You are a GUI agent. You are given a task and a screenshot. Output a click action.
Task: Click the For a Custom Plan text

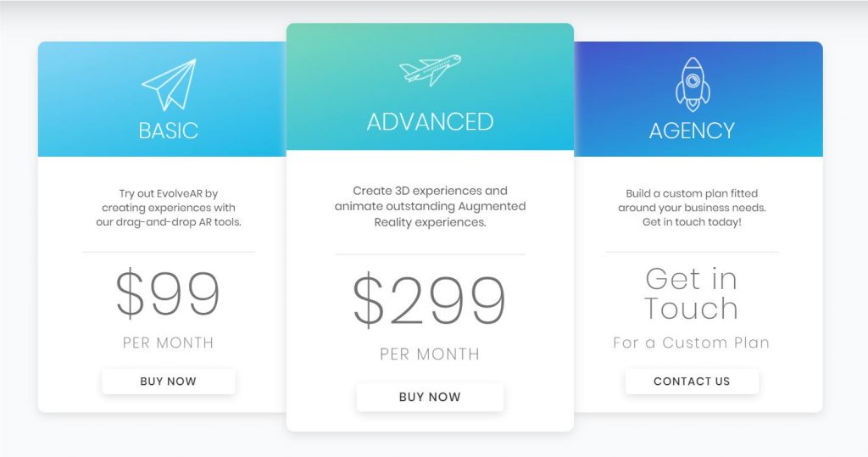(x=692, y=343)
